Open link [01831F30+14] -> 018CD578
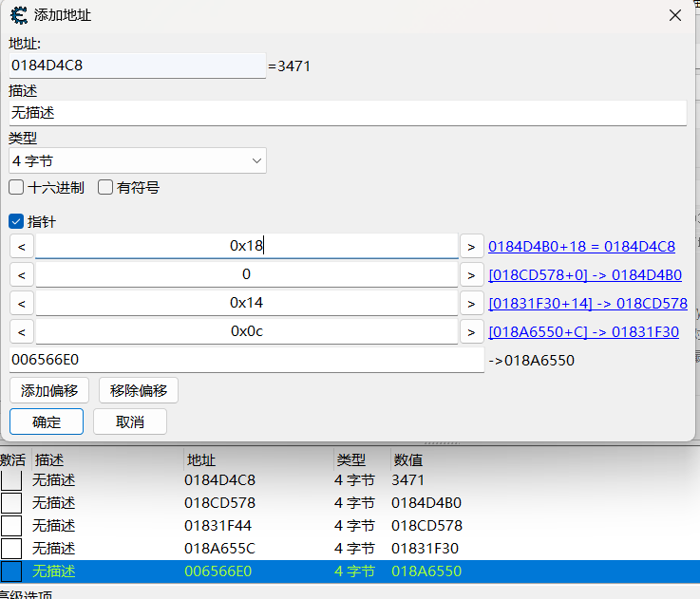 tap(587, 304)
